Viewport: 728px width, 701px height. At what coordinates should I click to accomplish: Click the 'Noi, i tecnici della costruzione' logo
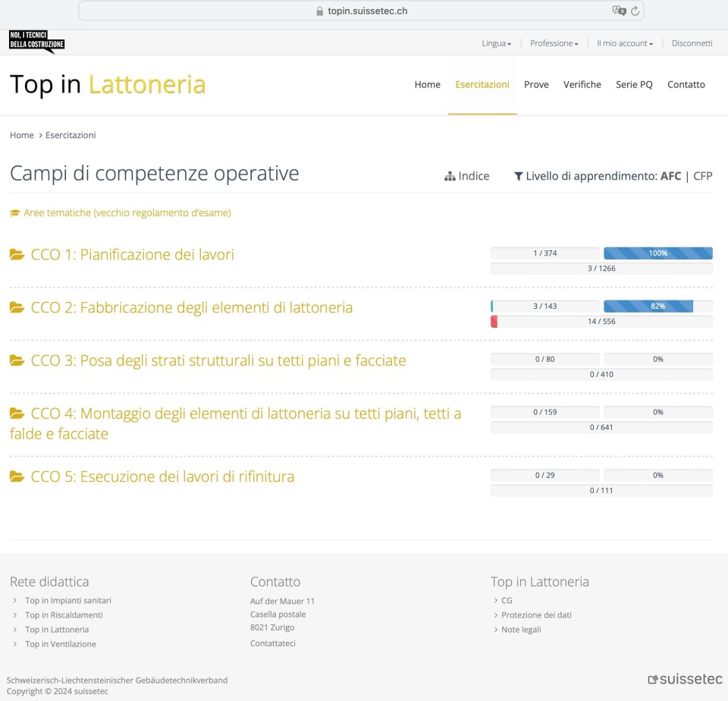pos(36,42)
